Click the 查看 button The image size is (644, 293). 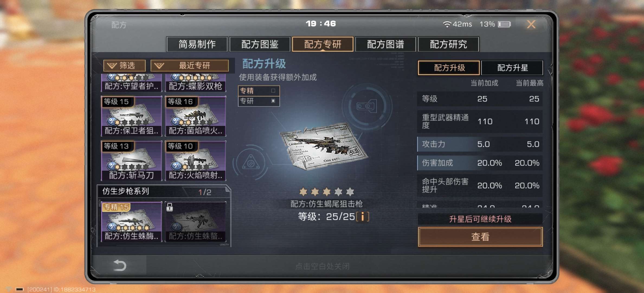pos(480,237)
